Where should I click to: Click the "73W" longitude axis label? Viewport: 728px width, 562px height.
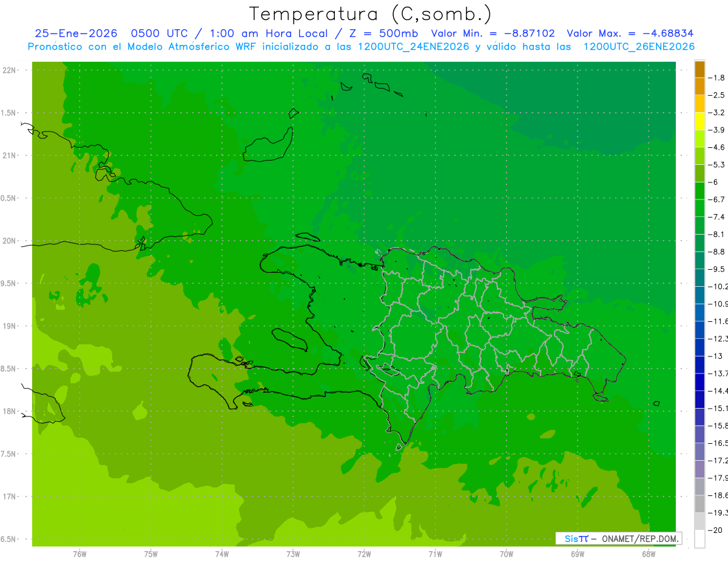click(293, 554)
